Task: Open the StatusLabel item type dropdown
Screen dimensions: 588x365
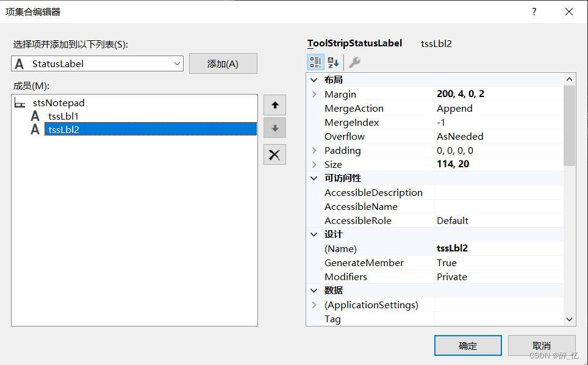Action: pos(177,63)
